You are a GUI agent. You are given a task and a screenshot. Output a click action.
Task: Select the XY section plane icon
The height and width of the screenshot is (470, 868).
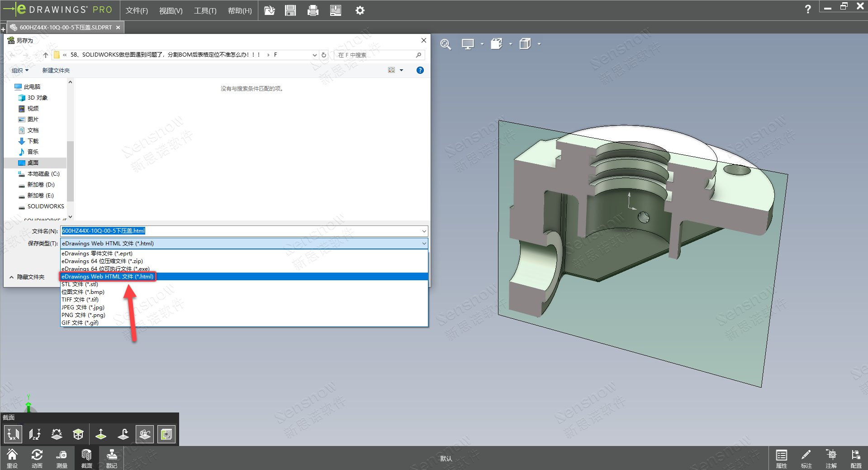pos(13,434)
